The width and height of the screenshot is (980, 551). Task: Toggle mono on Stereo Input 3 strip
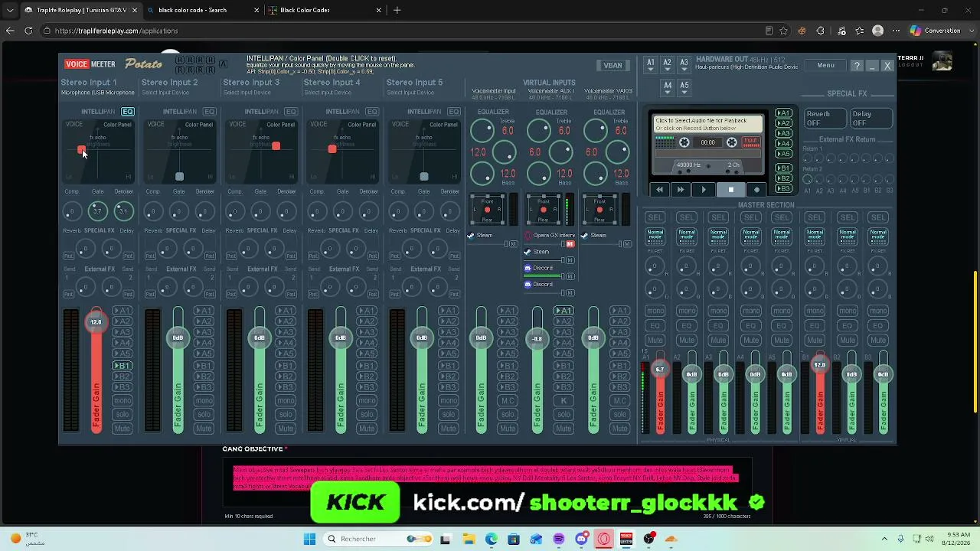[x=286, y=401]
